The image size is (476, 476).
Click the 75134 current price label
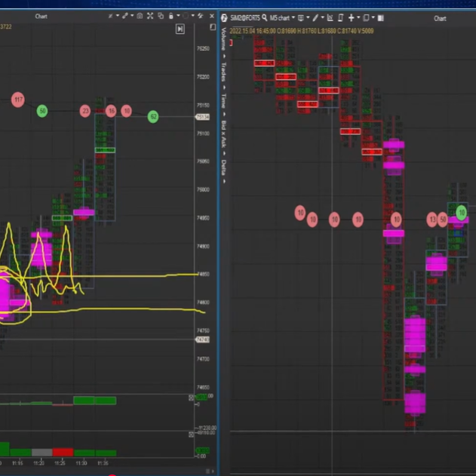pos(201,117)
